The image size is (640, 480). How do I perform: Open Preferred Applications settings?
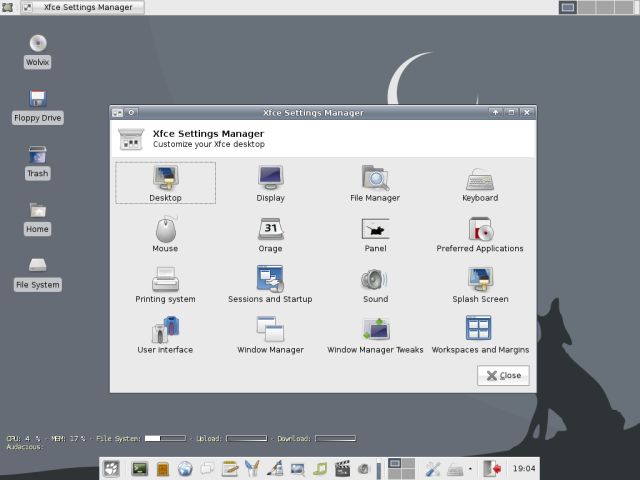[480, 232]
